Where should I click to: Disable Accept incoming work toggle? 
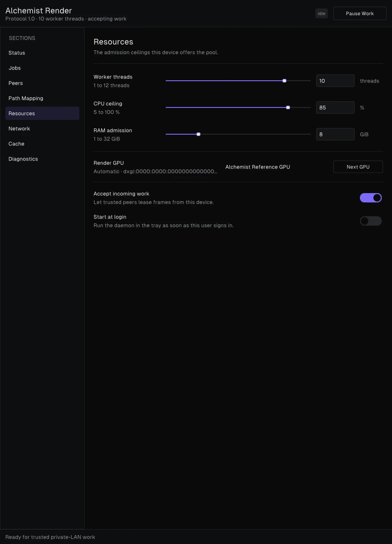[x=371, y=198]
